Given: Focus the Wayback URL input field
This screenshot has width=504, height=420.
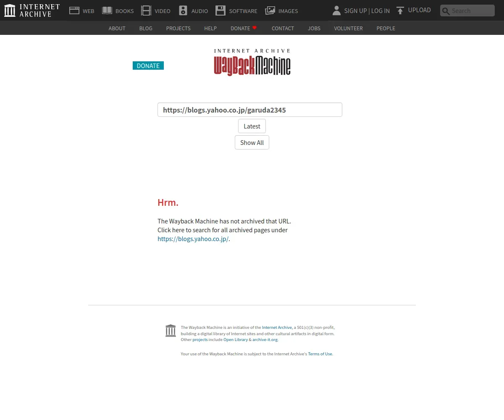Looking at the screenshot, I should [250, 110].
